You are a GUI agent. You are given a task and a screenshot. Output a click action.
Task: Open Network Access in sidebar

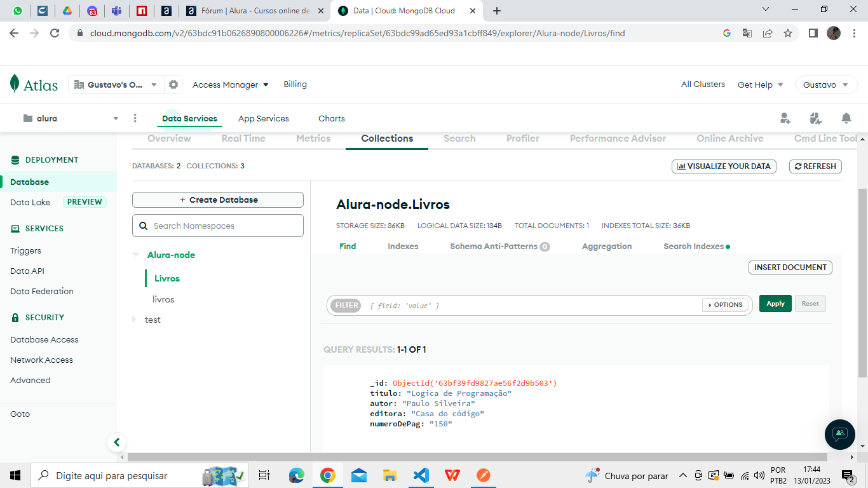tap(41, 360)
